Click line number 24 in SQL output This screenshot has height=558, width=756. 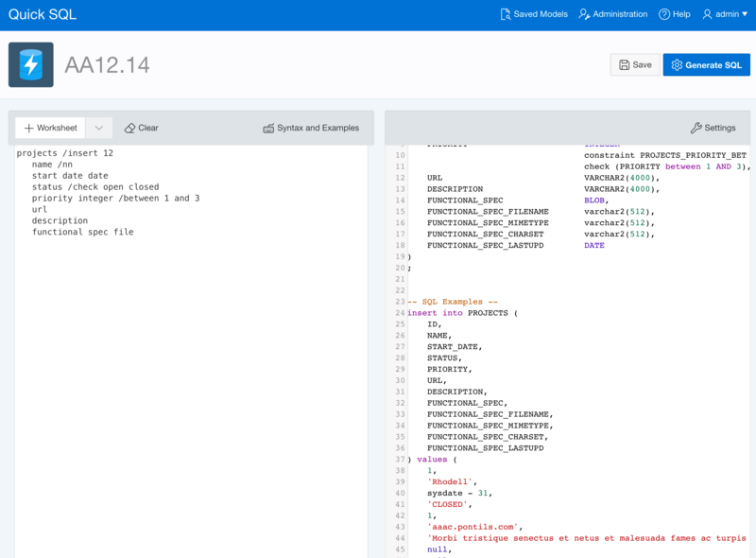click(x=400, y=313)
